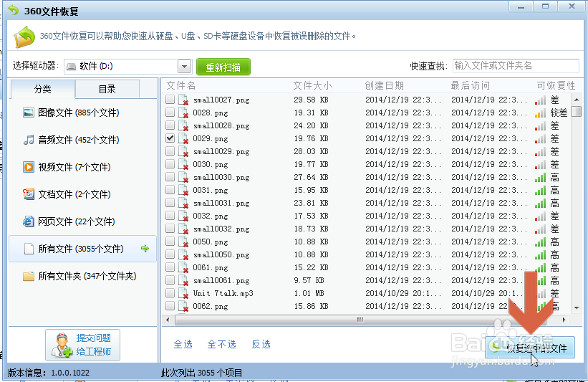Click the audio files music note icon
The width and height of the screenshot is (588, 382).
click(29, 140)
